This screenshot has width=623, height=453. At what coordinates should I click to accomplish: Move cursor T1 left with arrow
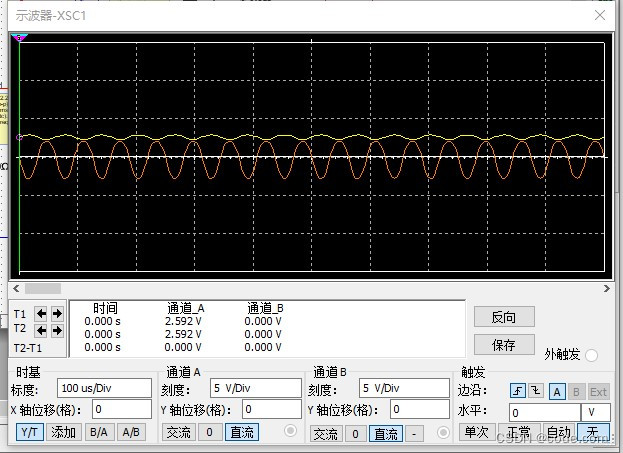(x=41, y=314)
